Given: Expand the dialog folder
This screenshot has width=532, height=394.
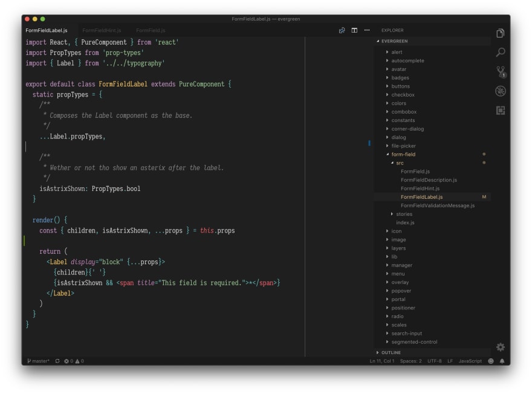Looking at the screenshot, I should [x=433, y=137].
